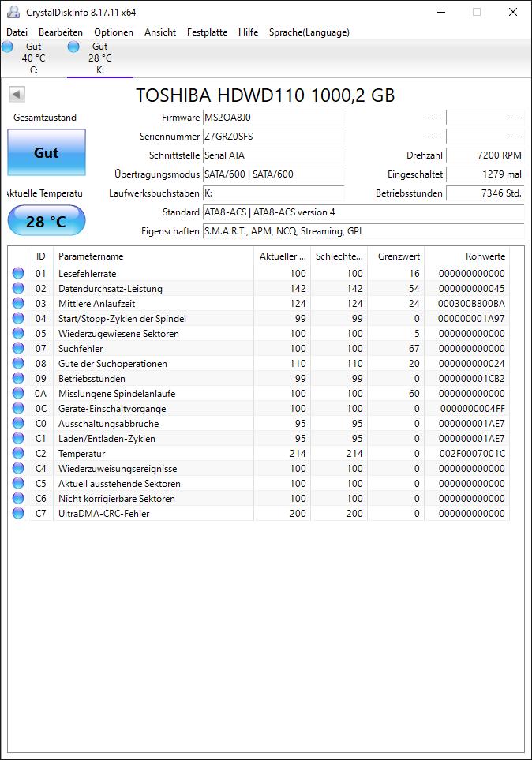Open the Sprache(Language) menu
Screen dimensions: 532x760
click(x=309, y=32)
